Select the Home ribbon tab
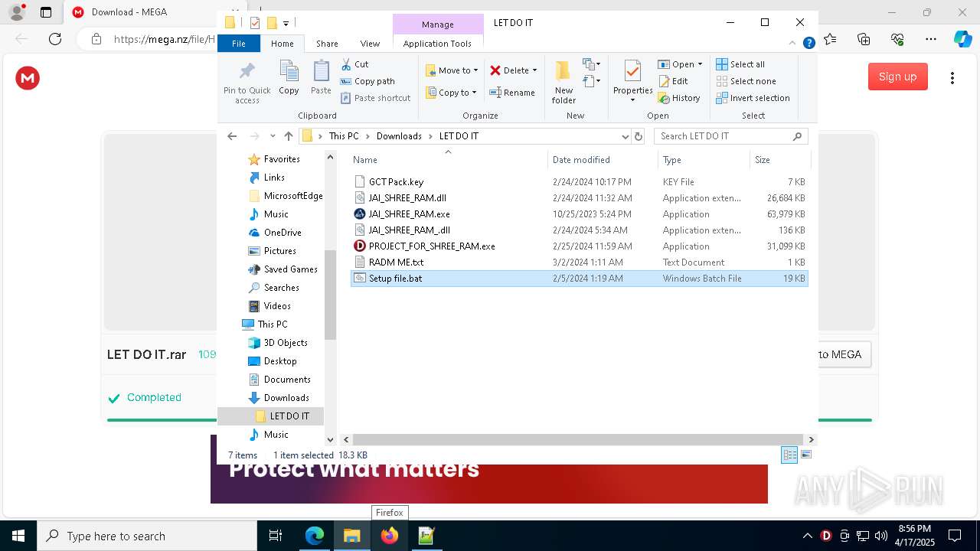Screen dimensions: 980x551 click(282, 44)
